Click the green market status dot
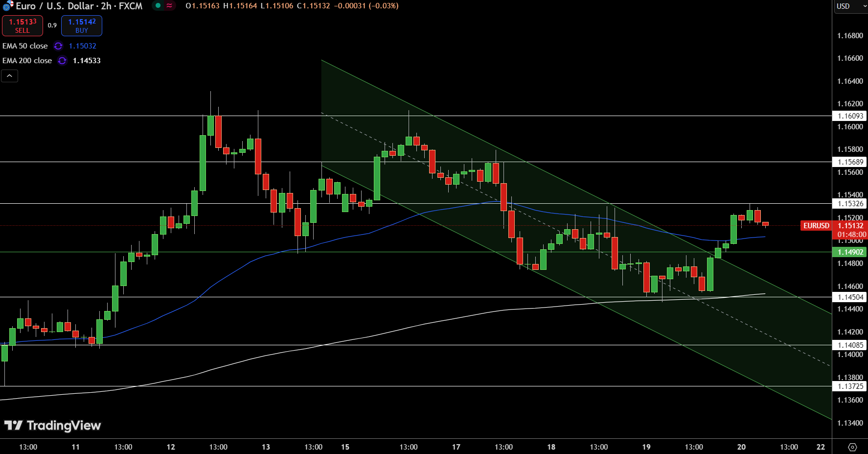 158,6
